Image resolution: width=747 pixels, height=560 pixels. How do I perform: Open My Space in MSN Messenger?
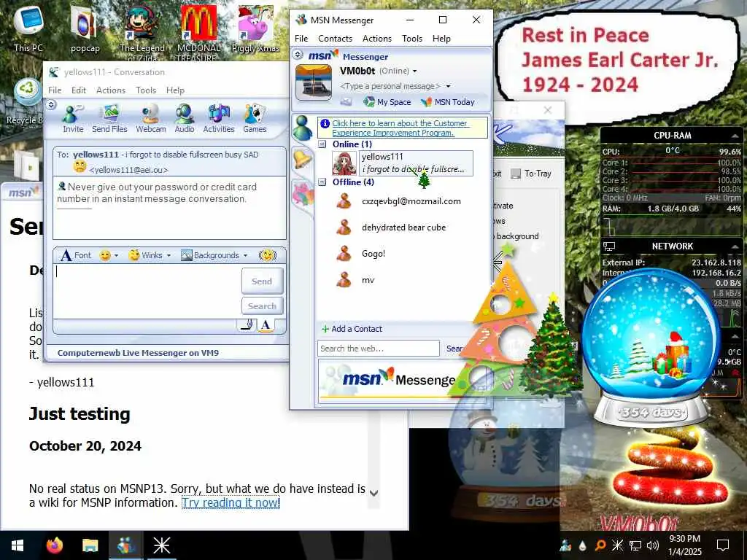[x=387, y=102]
